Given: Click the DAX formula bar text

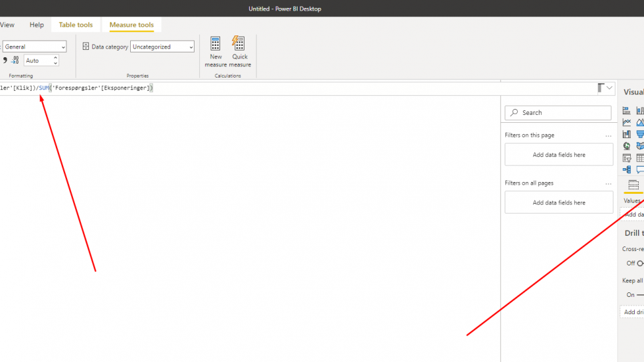Looking at the screenshot, I should click(76, 88).
